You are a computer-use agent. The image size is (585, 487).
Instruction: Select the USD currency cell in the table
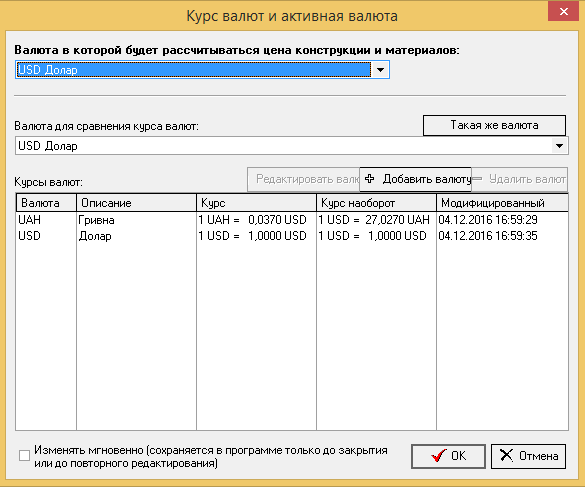pos(29,236)
